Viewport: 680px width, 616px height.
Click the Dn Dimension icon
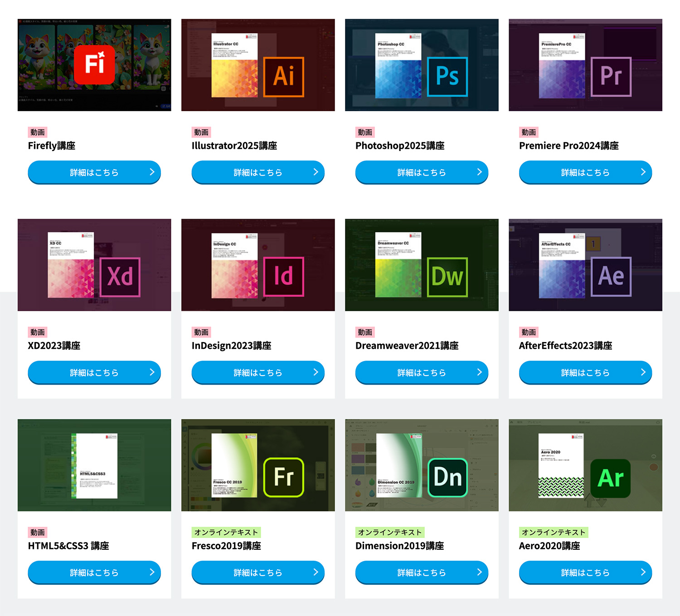447,477
